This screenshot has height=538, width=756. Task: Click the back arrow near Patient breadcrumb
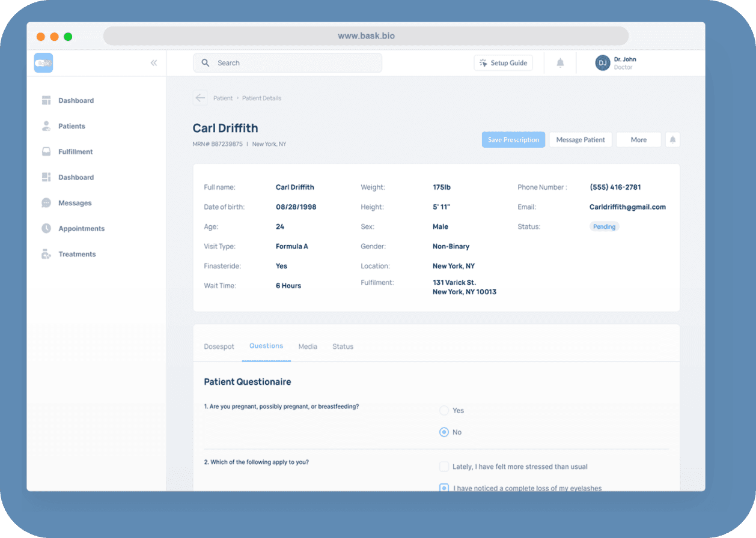coord(200,98)
